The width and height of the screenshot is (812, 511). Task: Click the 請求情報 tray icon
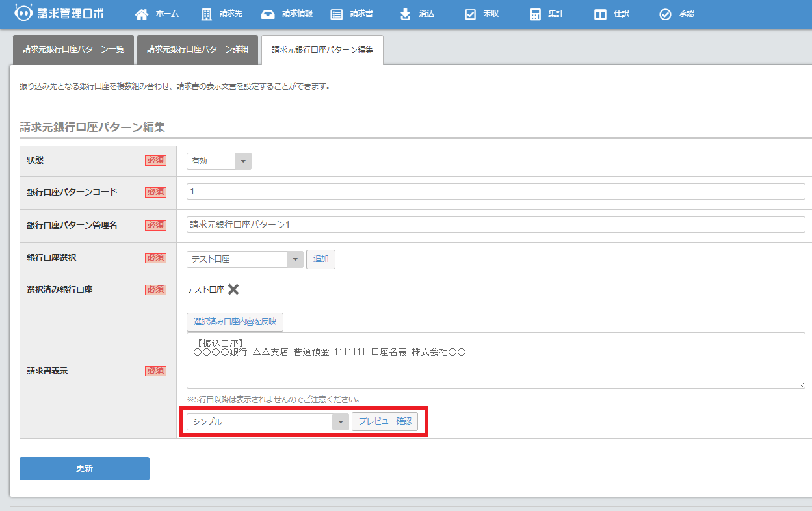click(268, 14)
